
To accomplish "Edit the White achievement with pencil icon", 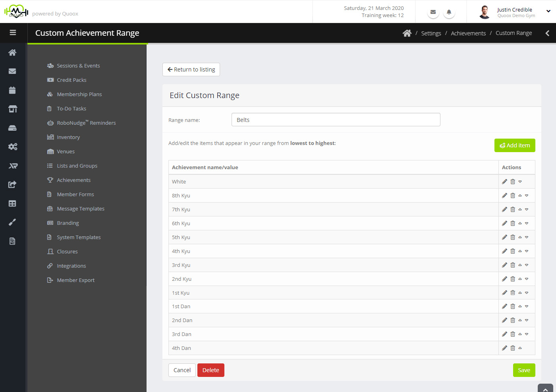I will (504, 182).
